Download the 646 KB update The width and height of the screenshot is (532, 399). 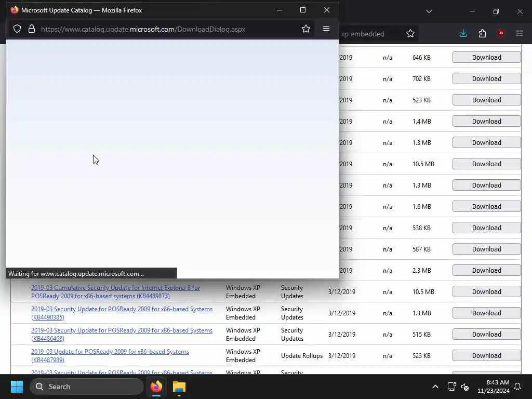point(486,57)
